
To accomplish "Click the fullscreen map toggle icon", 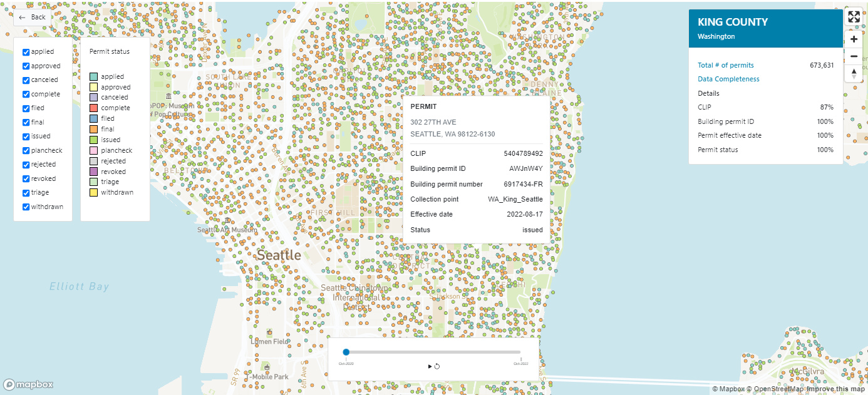I will pyautogui.click(x=854, y=18).
